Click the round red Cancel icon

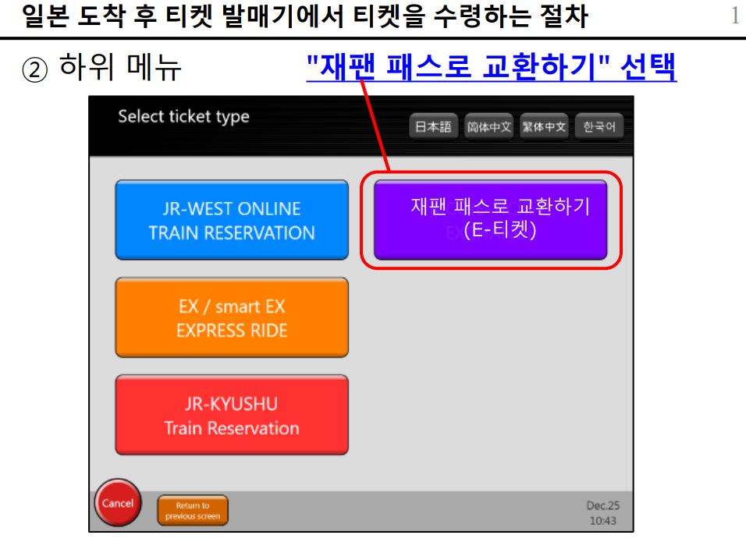[x=117, y=503]
